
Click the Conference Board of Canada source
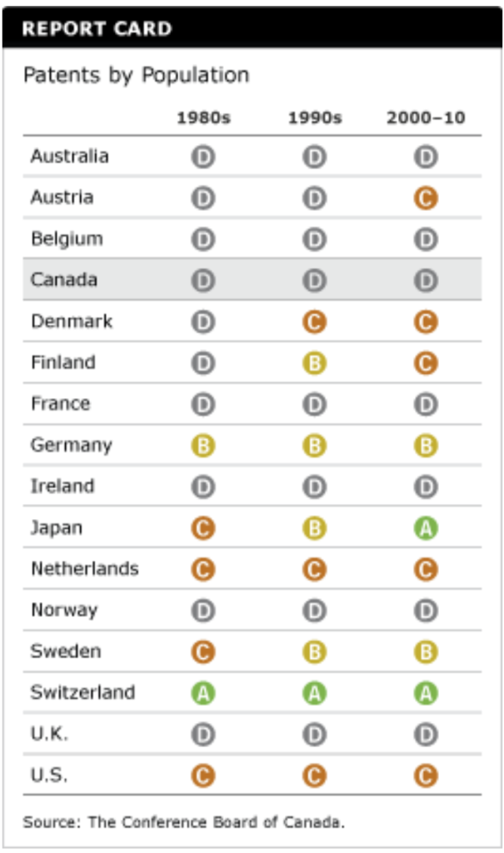point(183,822)
